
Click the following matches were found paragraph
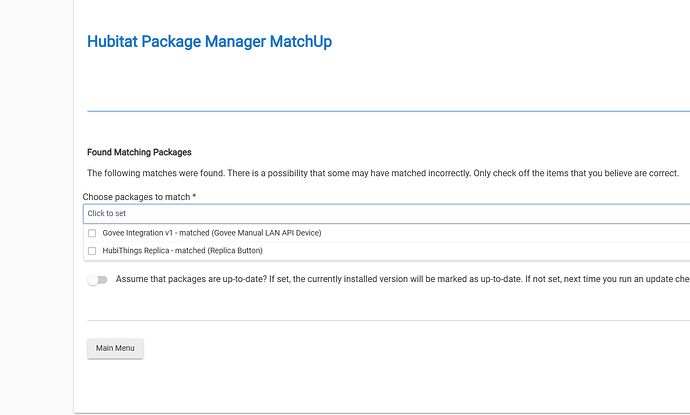pos(383,173)
